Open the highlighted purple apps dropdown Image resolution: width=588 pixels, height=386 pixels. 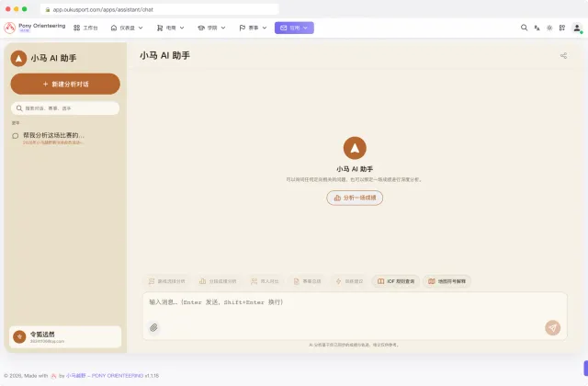click(294, 28)
